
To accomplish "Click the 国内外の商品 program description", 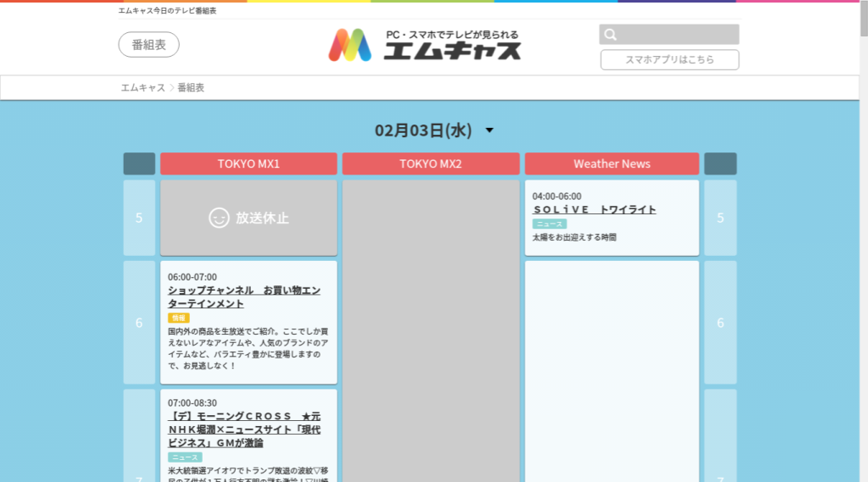I will pos(248,349).
